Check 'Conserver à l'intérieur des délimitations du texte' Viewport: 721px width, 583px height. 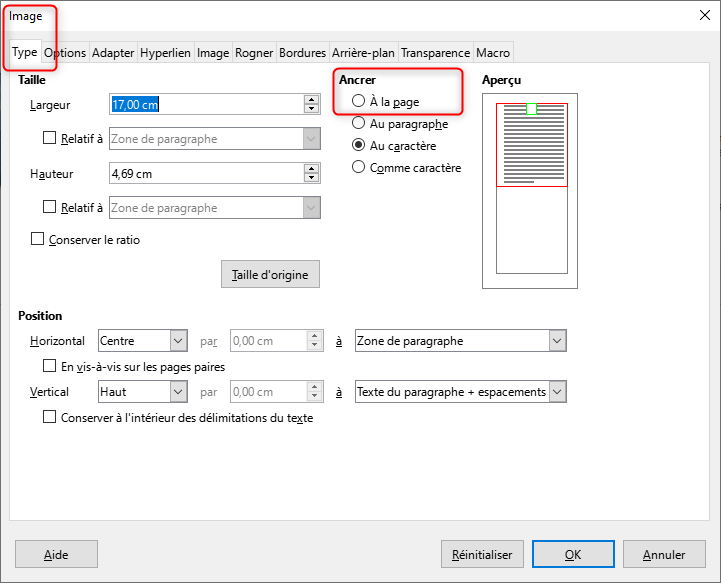pos(50,418)
